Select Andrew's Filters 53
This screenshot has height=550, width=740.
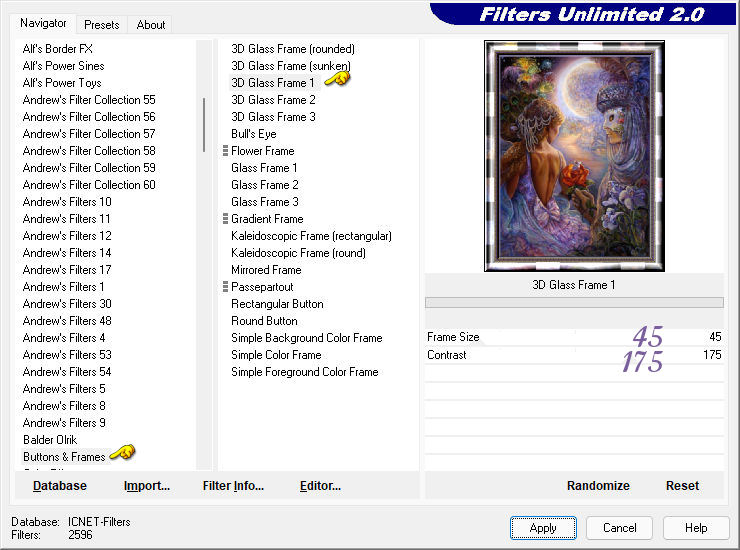pyautogui.click(x=67, y=355)
